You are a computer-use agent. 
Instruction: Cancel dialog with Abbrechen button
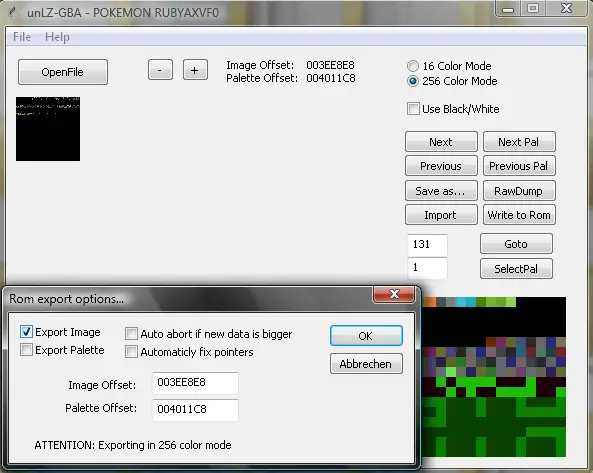(366, 364)
